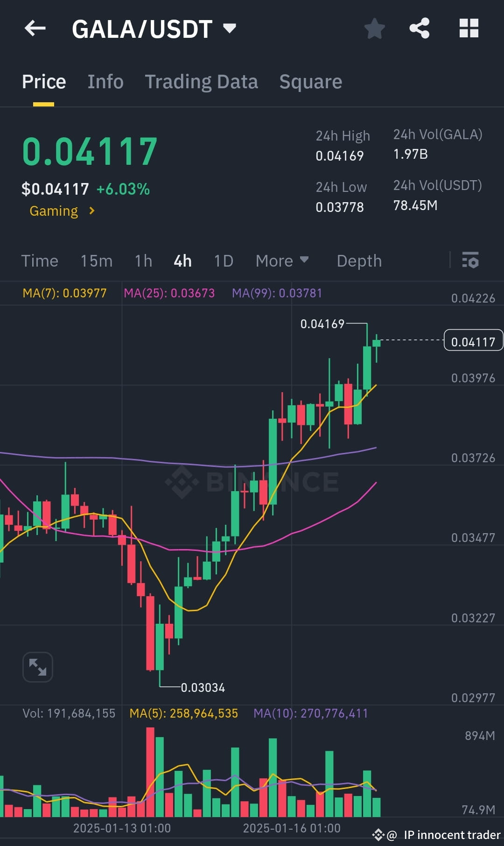Tap the 24h High value 0.04169
Viewport: 504px width, 846px height.
tap(340, 156)
